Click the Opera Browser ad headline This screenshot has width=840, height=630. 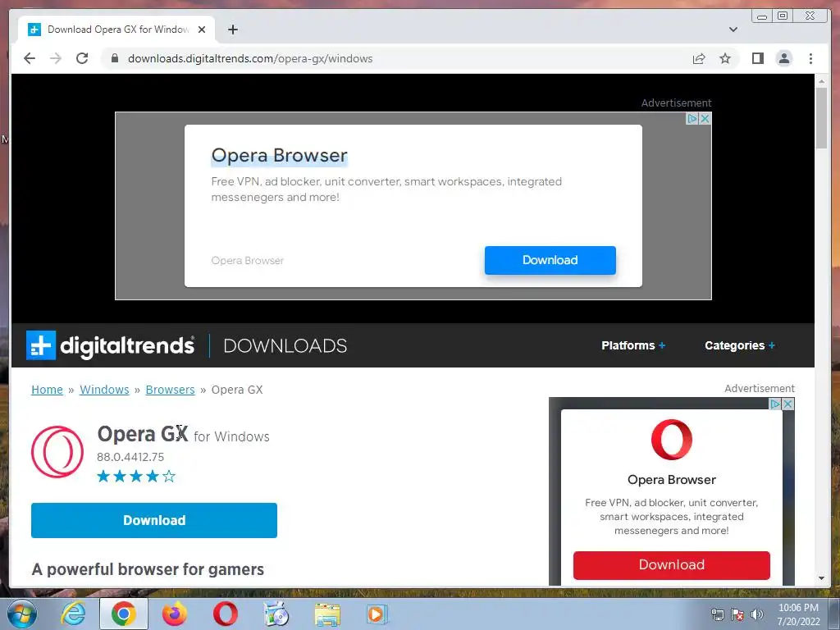click(x=280, y=155)
